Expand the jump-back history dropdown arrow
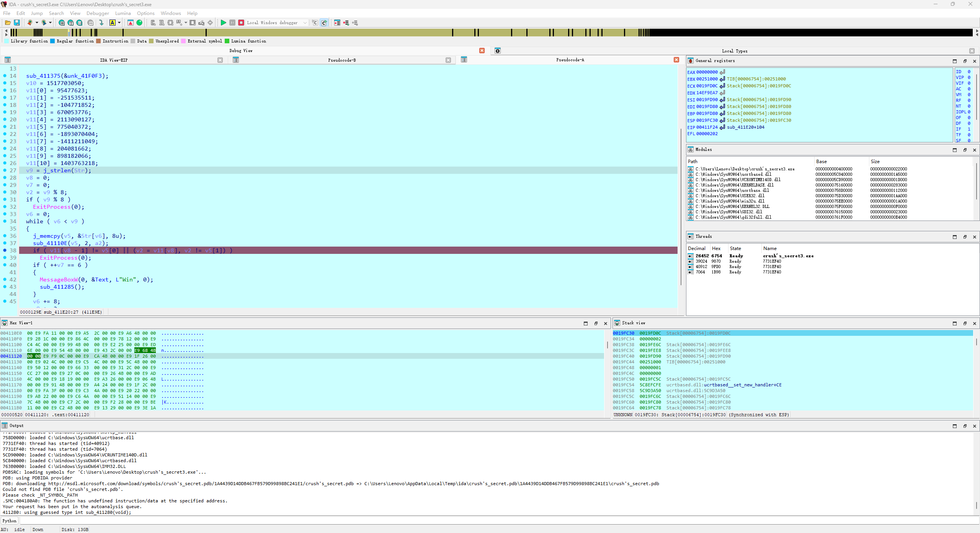The image size is (980, 533). coord(37,23)
